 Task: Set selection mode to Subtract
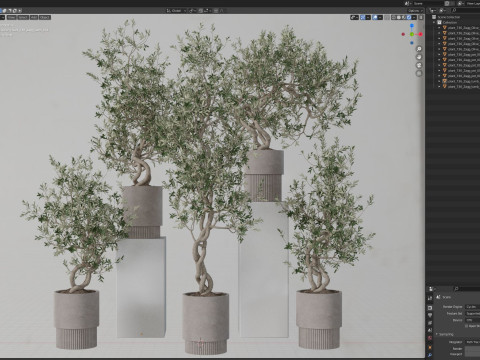click(10, 11)
